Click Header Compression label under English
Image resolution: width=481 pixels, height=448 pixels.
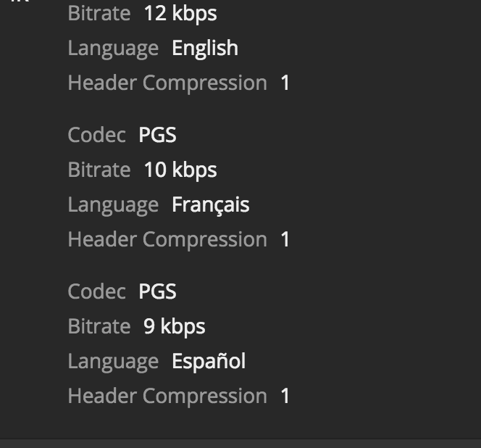[167, 83]
